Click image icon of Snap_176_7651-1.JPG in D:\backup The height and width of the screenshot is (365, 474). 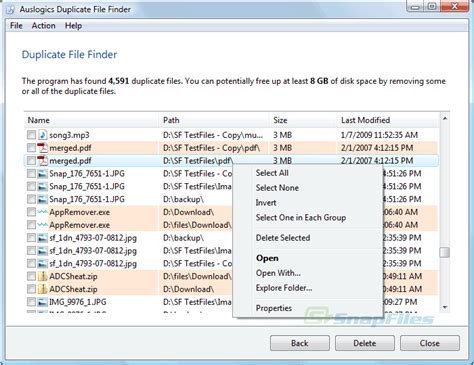[x=42, y=199]
